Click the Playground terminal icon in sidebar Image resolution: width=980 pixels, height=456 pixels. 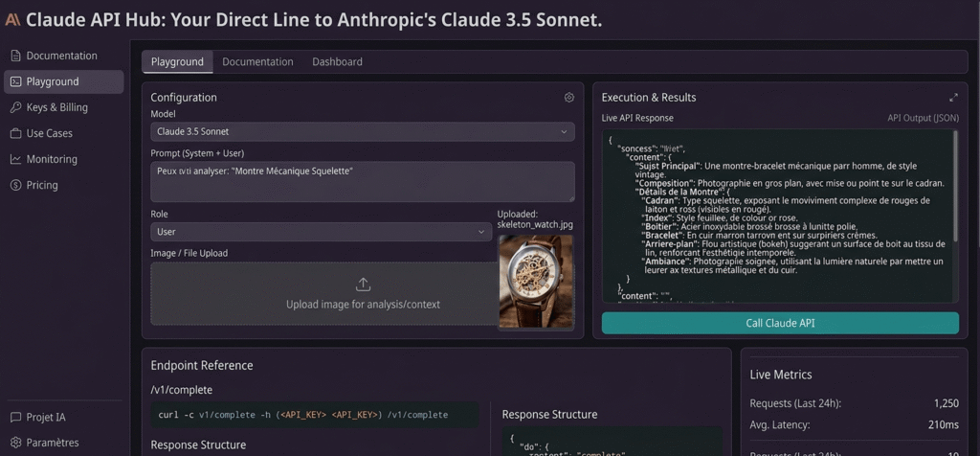pyautogui.click(x=15, y=81)
